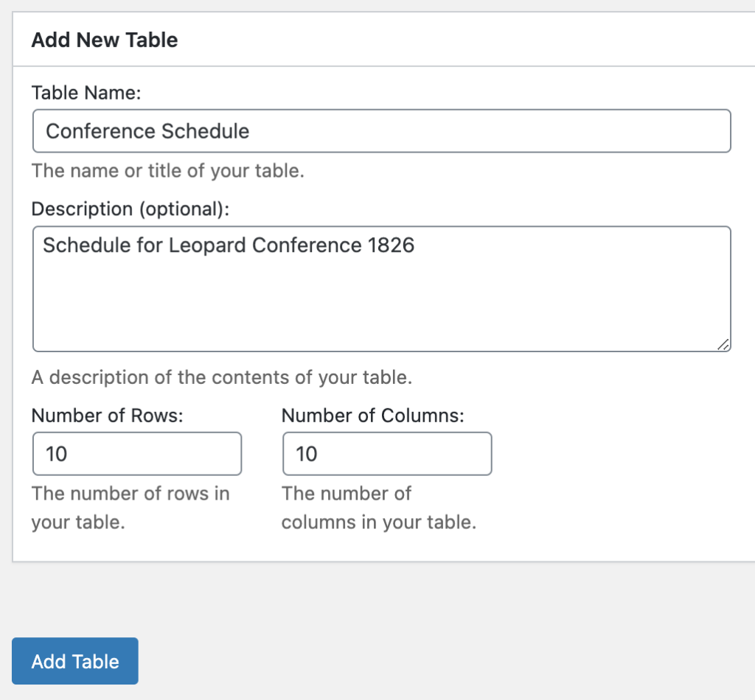755x700 pixels.
Task: Click the 'Number of Columns:' label
Action: pos(372,415)
